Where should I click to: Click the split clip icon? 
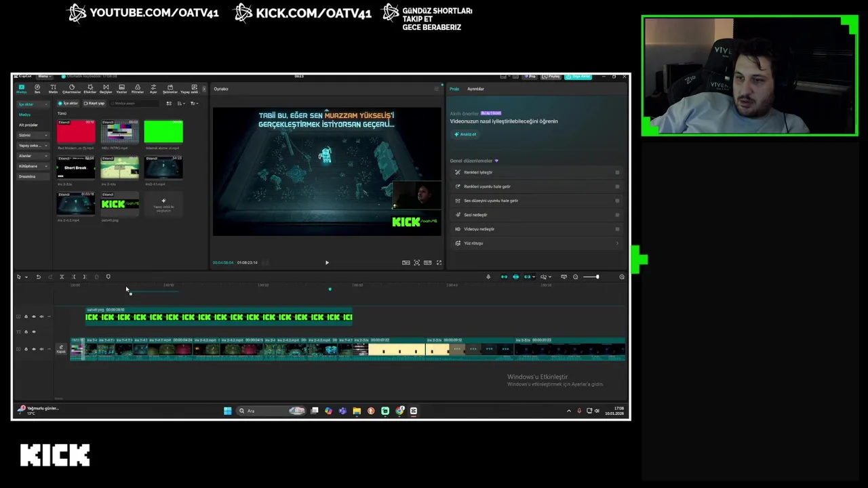click(62, 277)
